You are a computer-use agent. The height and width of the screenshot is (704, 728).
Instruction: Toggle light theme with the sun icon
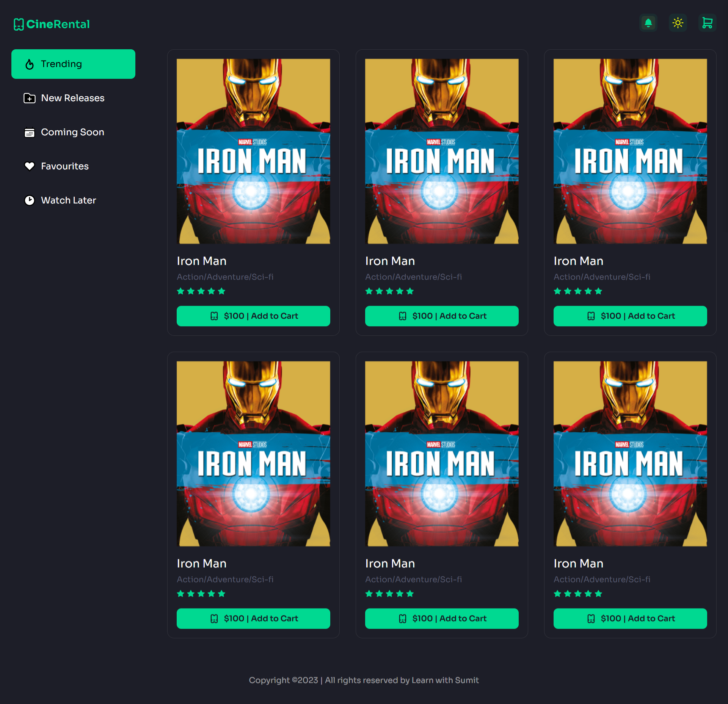pyautogui.click(x=678, y=23)
